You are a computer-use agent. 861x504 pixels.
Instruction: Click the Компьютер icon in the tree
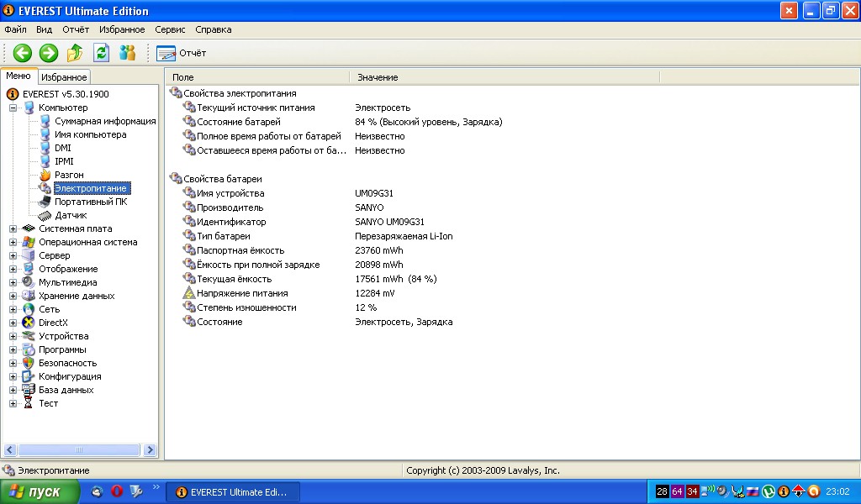[x=29, y=108]
